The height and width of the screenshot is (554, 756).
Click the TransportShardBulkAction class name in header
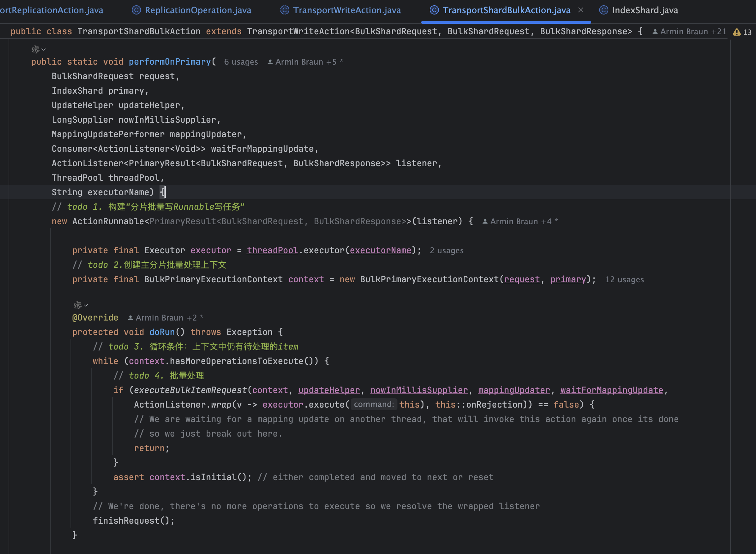click(x=139, y=32)
